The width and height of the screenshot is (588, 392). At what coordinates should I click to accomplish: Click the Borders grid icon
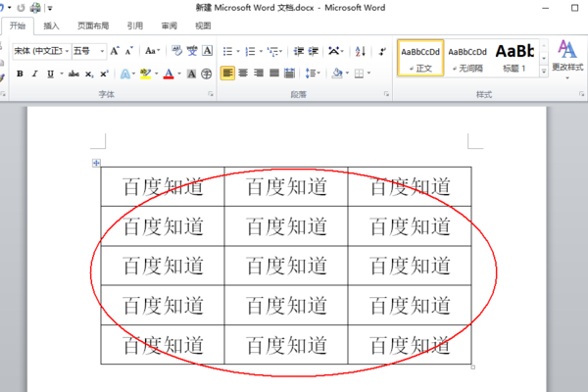[359, 73]
